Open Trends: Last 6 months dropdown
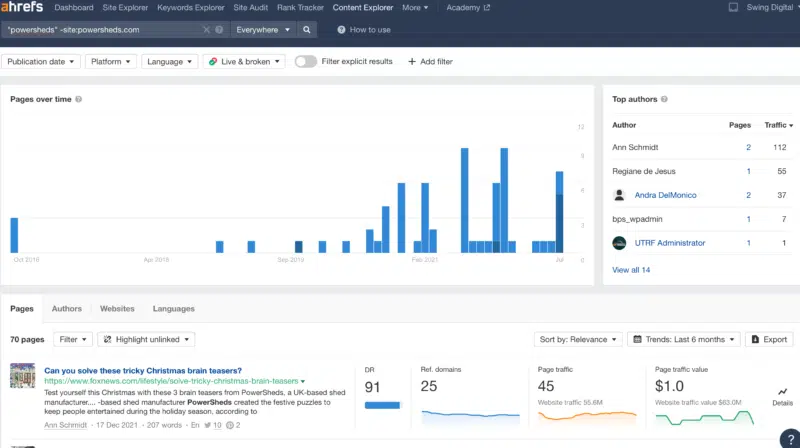The image size is (800, 448). (684, 339)
